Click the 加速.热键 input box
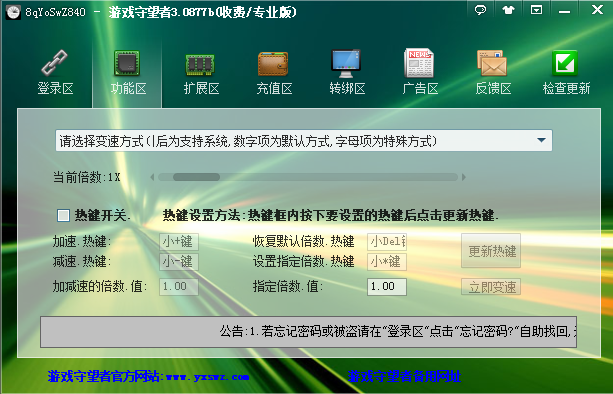The width and height of the screenshot is (613, 394). [179, 242]
